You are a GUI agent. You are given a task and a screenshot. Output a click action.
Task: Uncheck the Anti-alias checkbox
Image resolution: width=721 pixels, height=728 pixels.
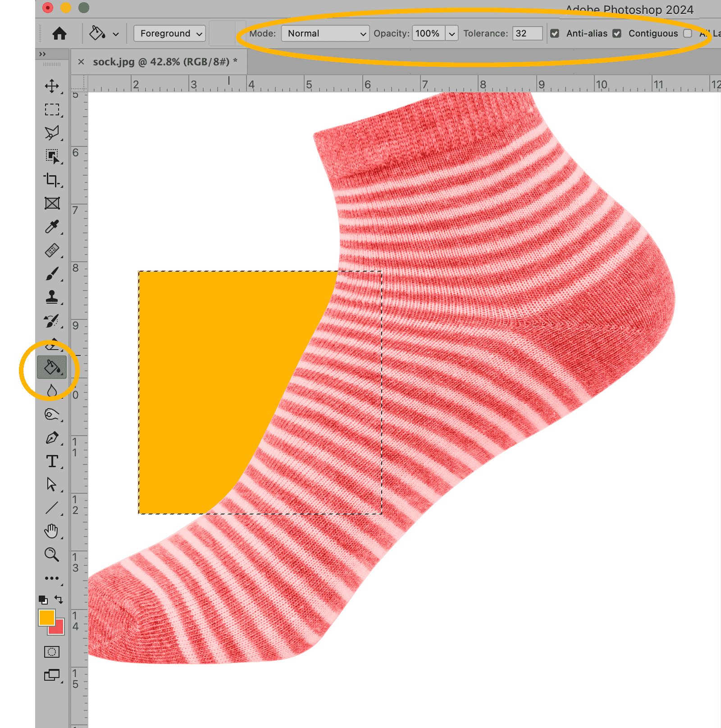coord(555,33)
